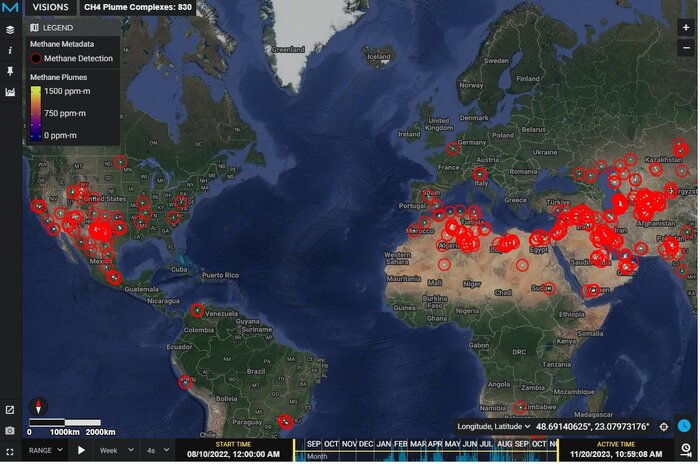The width and height of the screenshot is (700, 464).
Task: Reset map orientation via compass
Action: (x=39, y=406)
